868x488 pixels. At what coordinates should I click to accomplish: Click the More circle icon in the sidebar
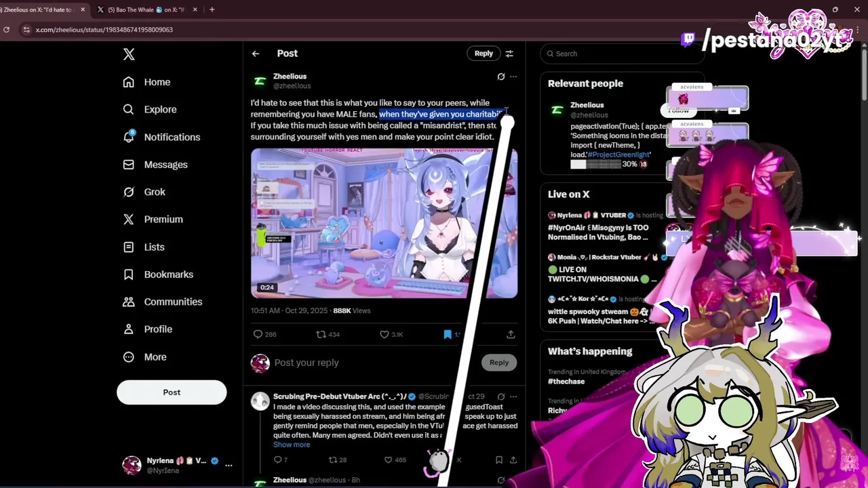coord(128,357)
